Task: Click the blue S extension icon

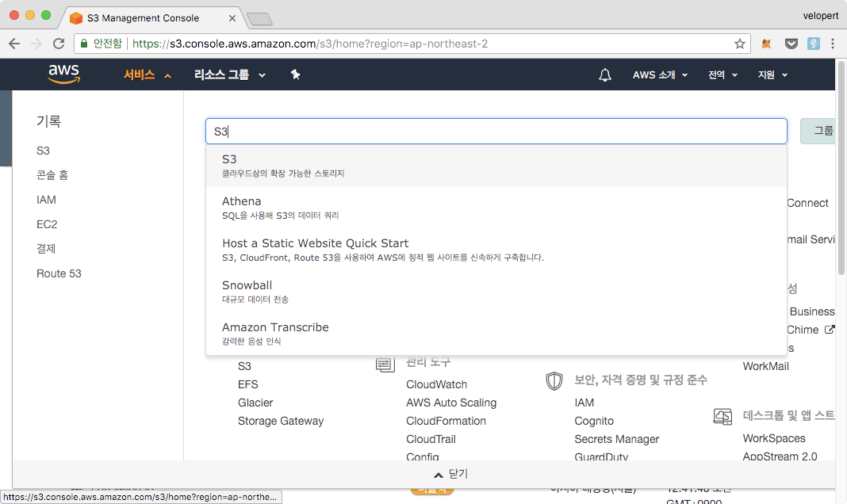Action: (814, 44)
